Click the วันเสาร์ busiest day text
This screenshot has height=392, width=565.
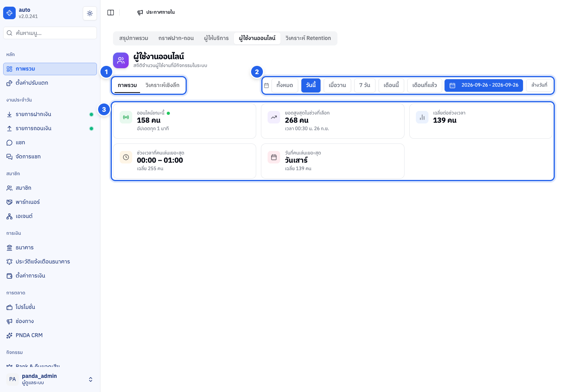(x=296, y=160)
